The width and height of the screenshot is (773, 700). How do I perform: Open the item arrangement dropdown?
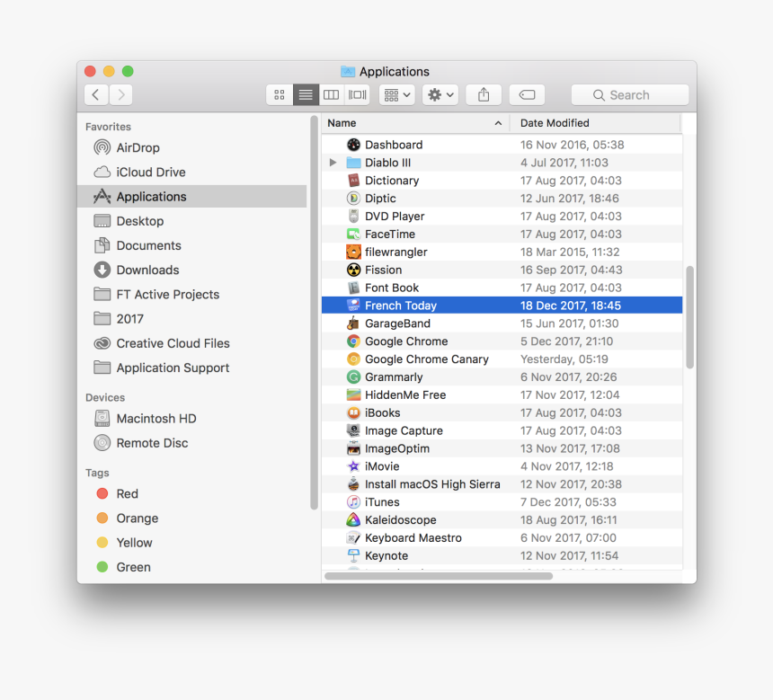tap(397, 94)
